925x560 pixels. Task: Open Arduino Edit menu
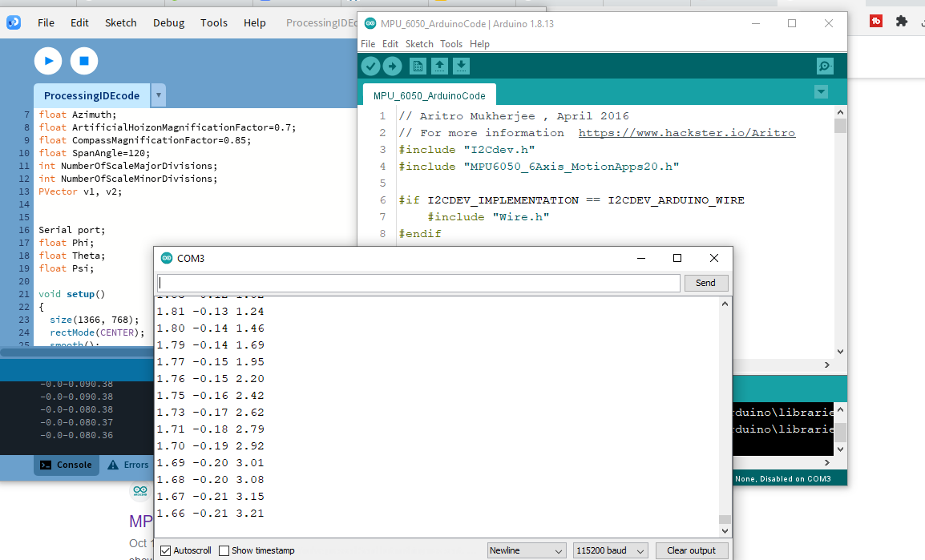[x=390, y=44]
